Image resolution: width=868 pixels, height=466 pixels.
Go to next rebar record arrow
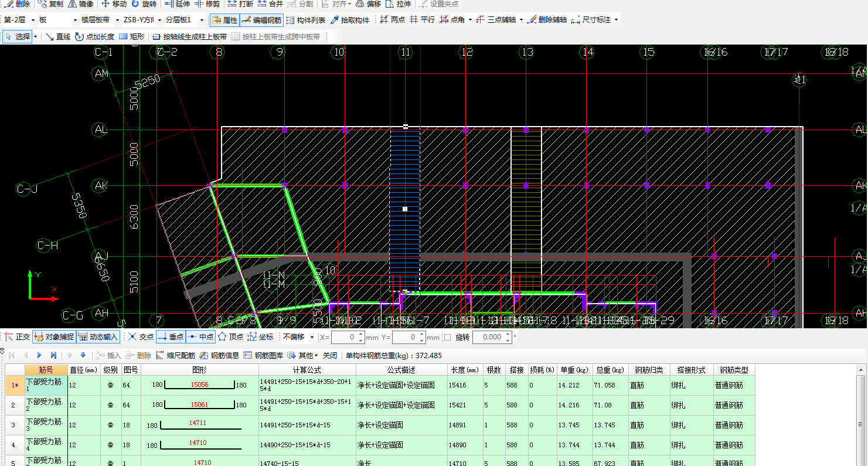(x=39, y=355)
